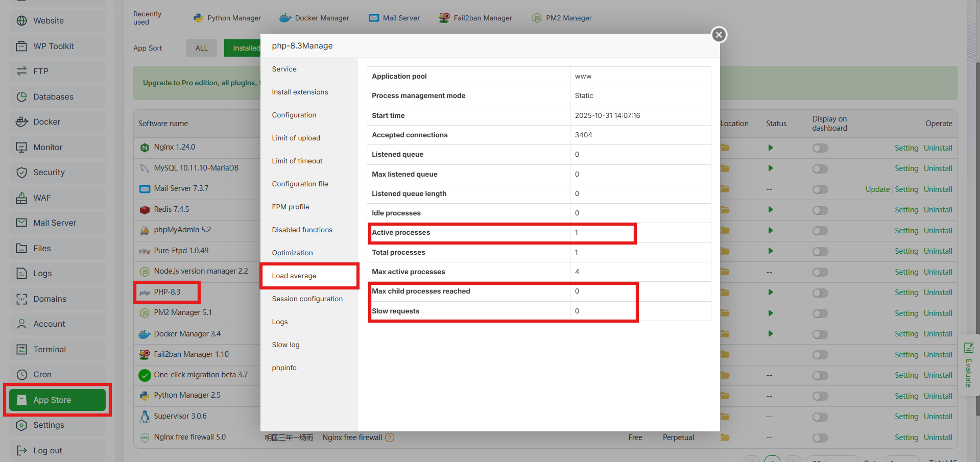
Task: Open the Evaluate feedback icon
Action: pyautogui.click(x=968, y=348)
